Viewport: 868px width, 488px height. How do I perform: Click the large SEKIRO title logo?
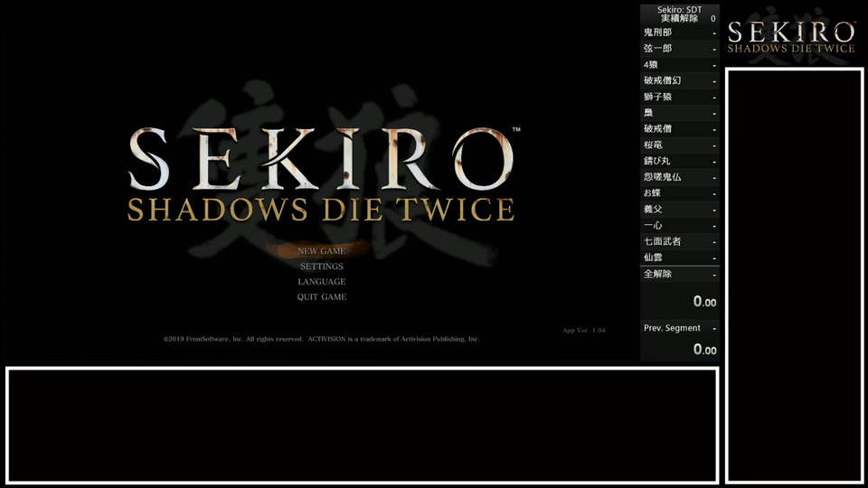coord(322,174)
